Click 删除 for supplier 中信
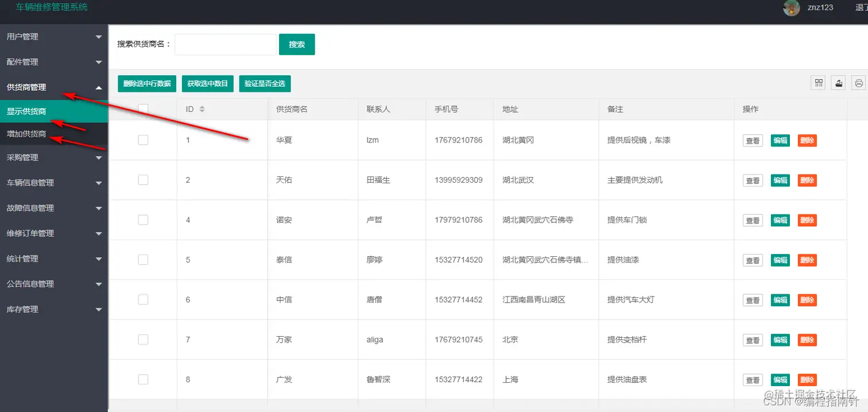This screenshot has height=412, width=868. [807, 300]
